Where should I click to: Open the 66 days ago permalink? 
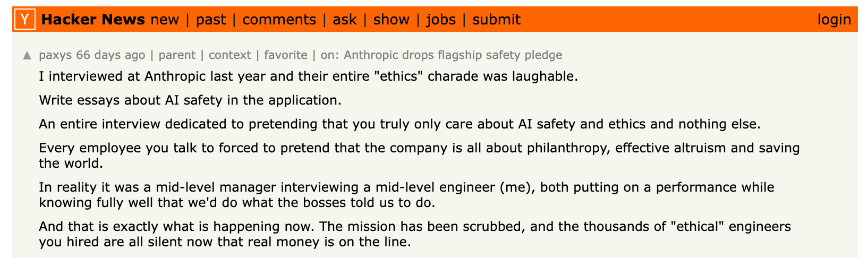[110, 55]
